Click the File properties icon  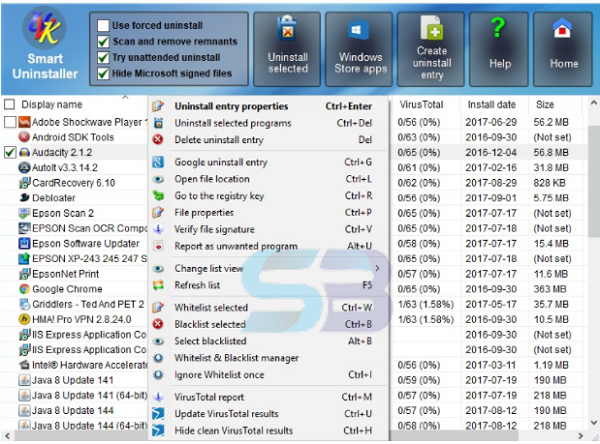(158, 212)
